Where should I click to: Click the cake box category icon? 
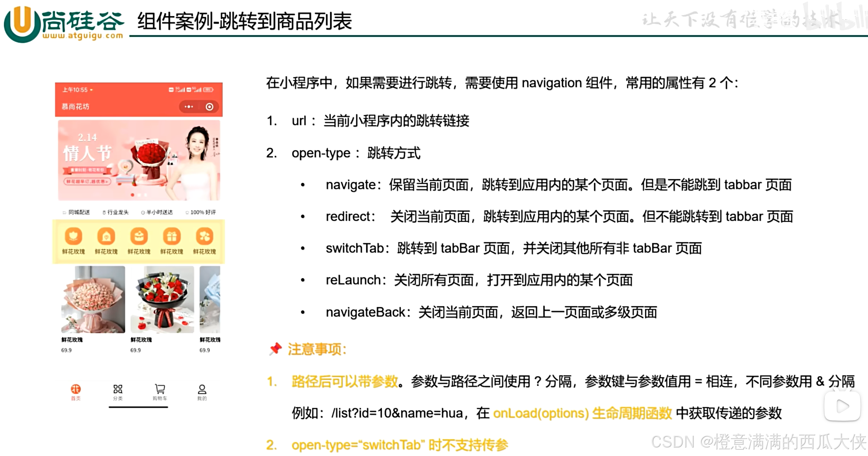(139, 236)
